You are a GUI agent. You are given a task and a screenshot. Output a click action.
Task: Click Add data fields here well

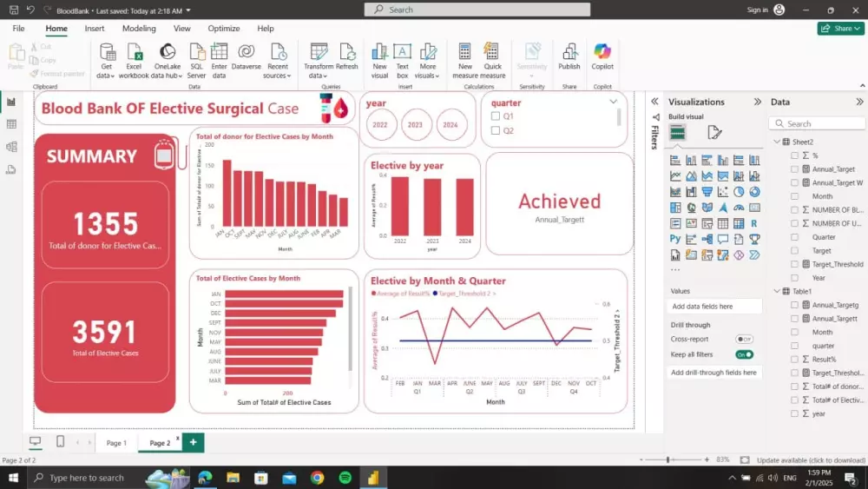coord(714,307)
